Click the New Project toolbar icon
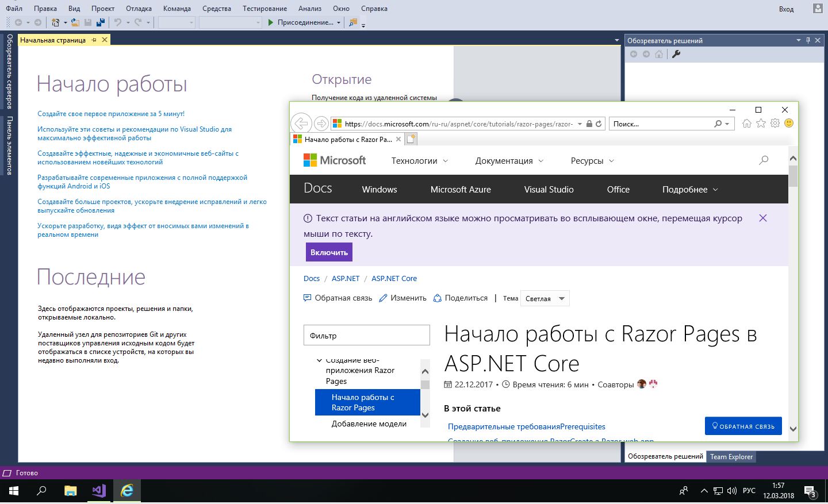Screen dimensions: 828x504 point(55,22)
